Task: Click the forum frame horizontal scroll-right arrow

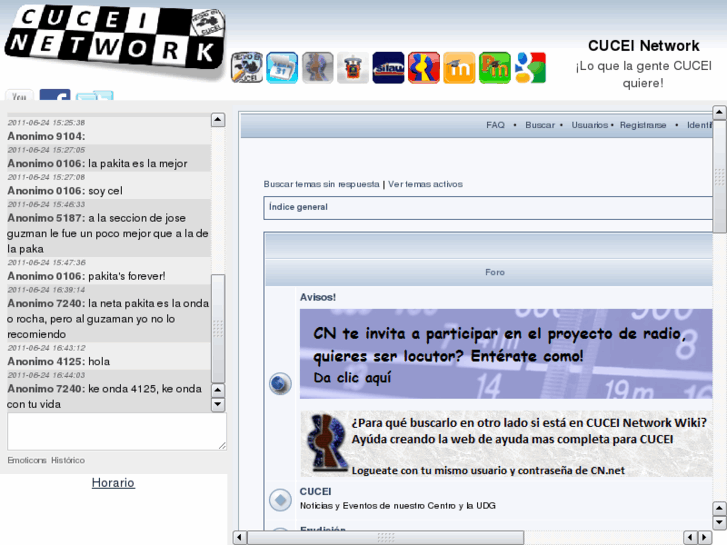Action: 705,538
